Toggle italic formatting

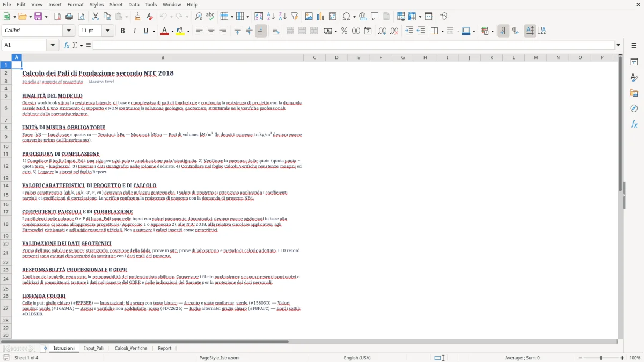134,31
